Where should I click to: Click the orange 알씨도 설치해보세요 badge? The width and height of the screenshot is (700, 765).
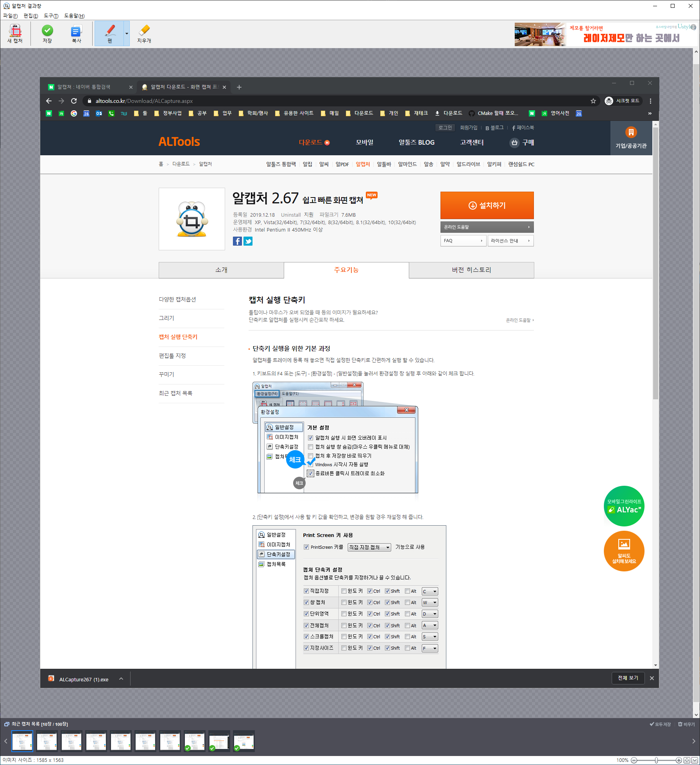(624, 551)
